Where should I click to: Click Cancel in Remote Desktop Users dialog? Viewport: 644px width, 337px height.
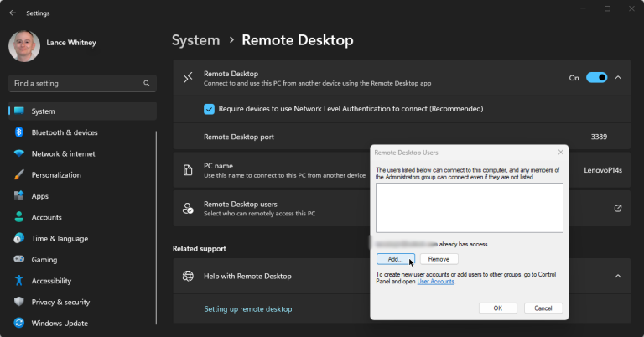543,308
